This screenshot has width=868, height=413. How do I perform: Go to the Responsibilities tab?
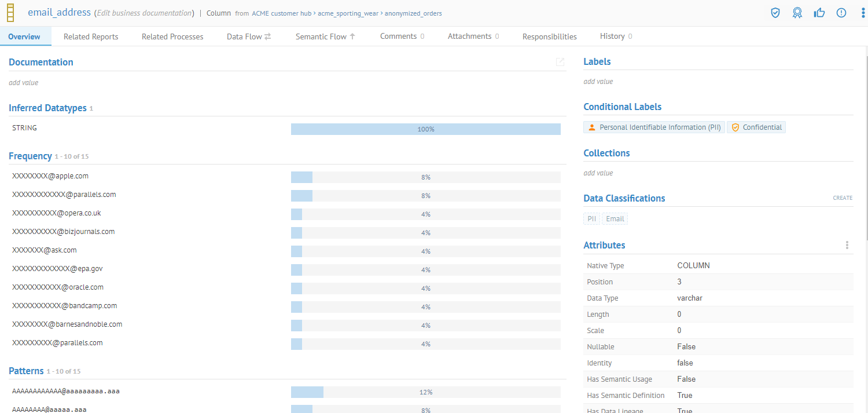pos(549,36)
